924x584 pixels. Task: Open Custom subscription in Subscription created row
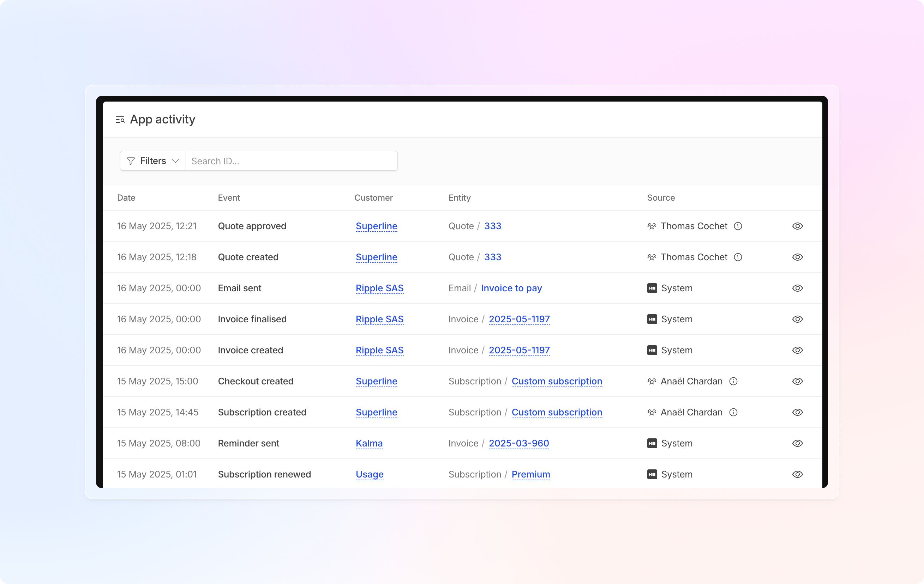tap(557, 413)
